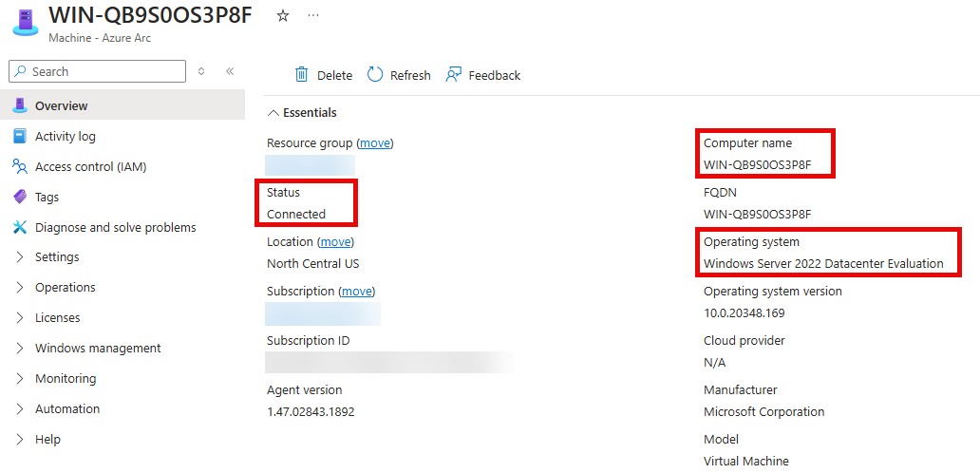980x473 pixels.
Task: Open Access control (IAM) in sidebar
Action: (x=90, y=166)
